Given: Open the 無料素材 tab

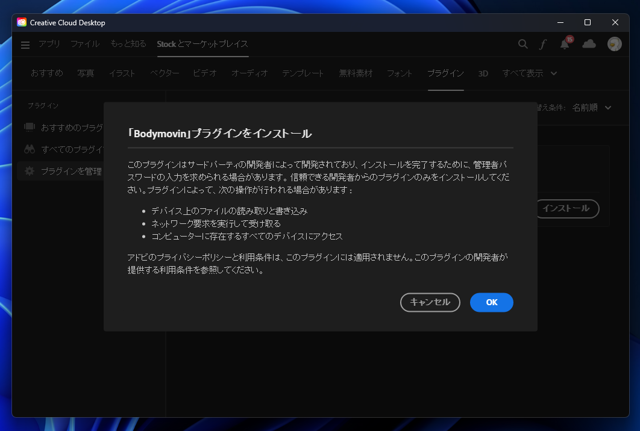Looking at the screenshot, I should (x=356, y=73).
